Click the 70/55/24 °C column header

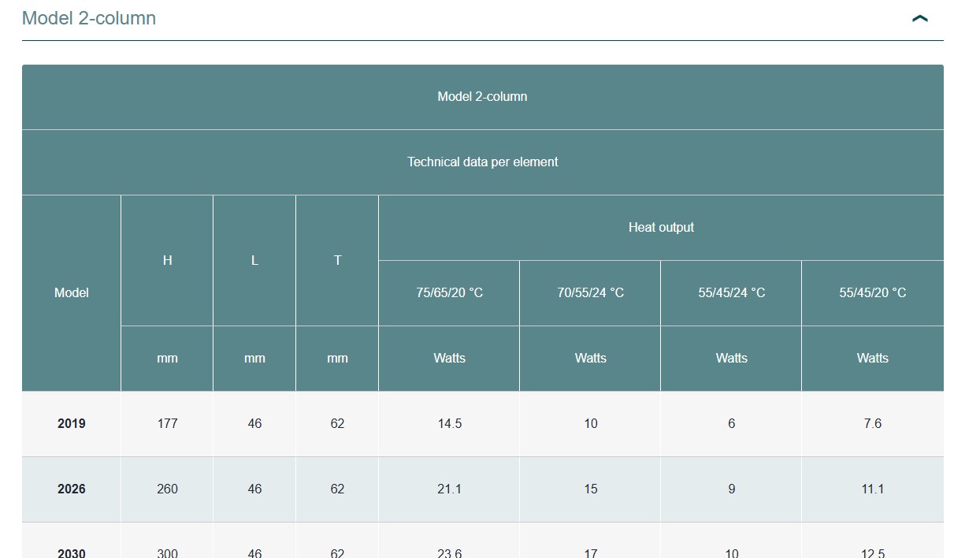pos(590,292)
